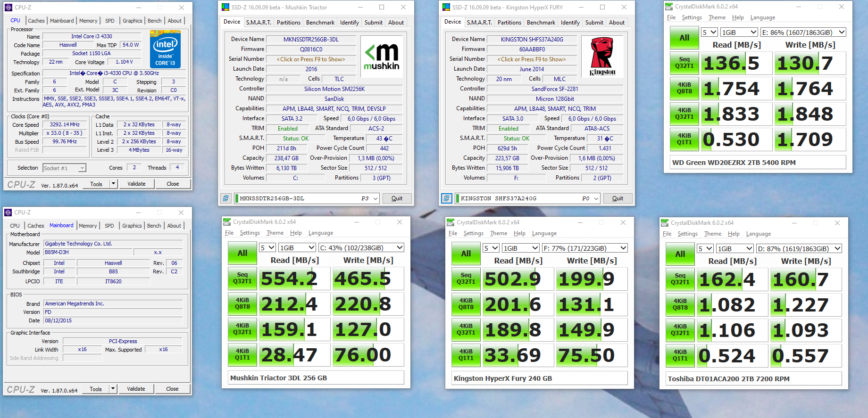Click the All button in the Toshiba benchmark
Image resolution: width=868 pixels, height=418 pixels.
(680, 254)
